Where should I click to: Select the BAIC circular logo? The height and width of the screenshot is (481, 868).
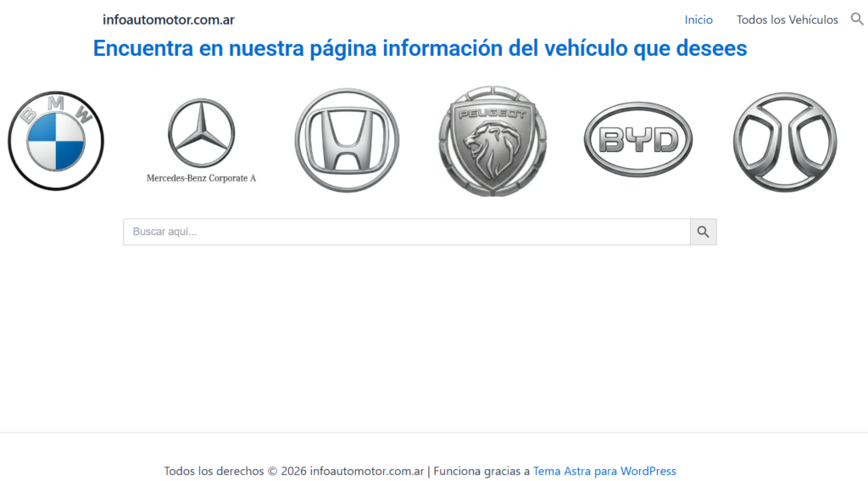784,142
